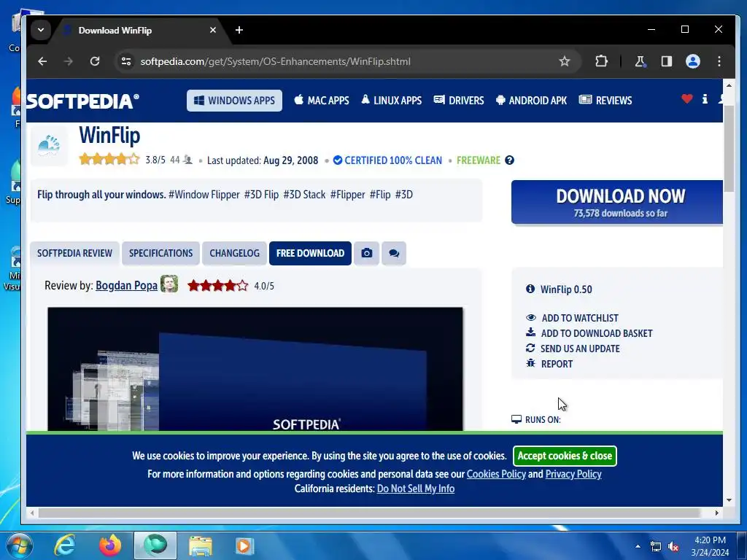Bookmark this page with the star
Image resolution: width=747 pixels, height=560 pixels.
pos(565,61)
